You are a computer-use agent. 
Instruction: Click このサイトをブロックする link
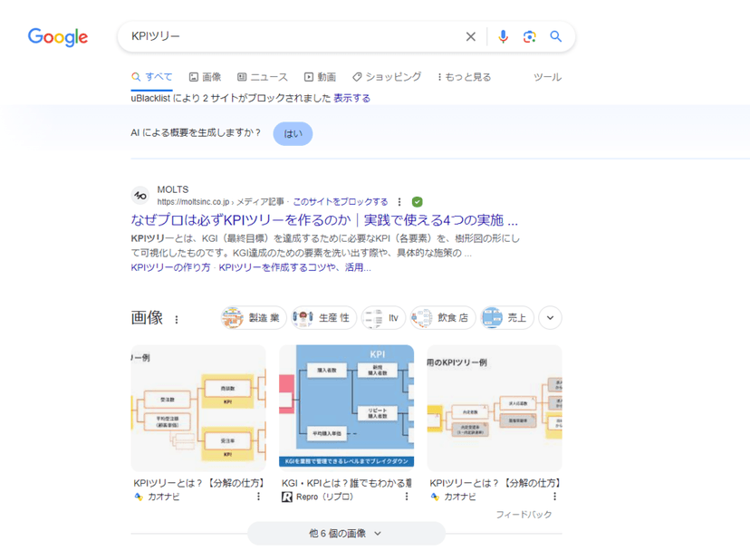(340, 202)
